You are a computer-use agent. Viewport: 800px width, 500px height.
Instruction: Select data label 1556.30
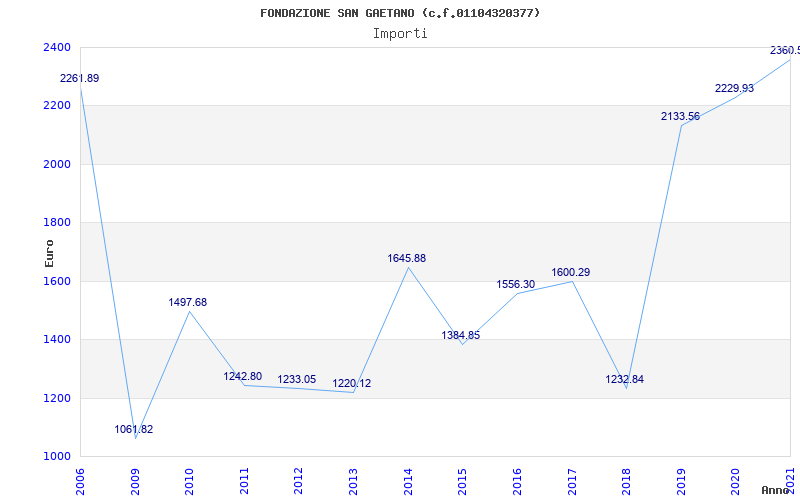pyautogui.click(x=516, y=285)
